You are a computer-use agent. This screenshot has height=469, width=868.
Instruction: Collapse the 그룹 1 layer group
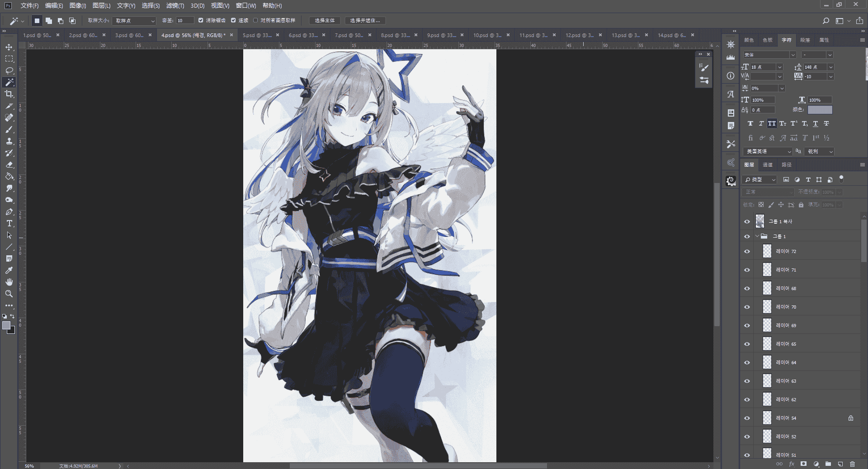pos(757,236)
